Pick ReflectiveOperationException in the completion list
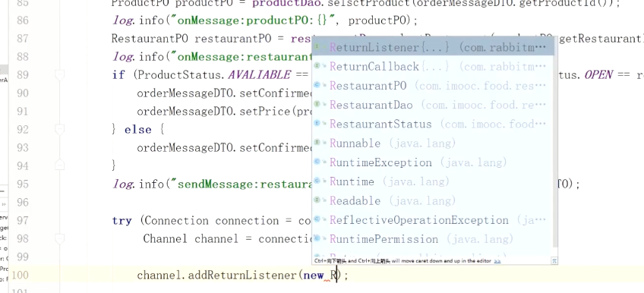Screen dimensions: 644x293 point(433,220)
